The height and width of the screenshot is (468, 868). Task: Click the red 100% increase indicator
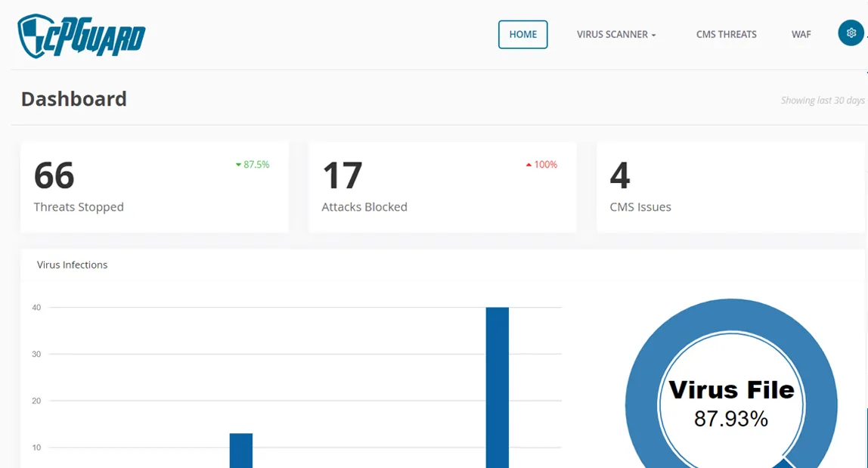click(541, 165)
